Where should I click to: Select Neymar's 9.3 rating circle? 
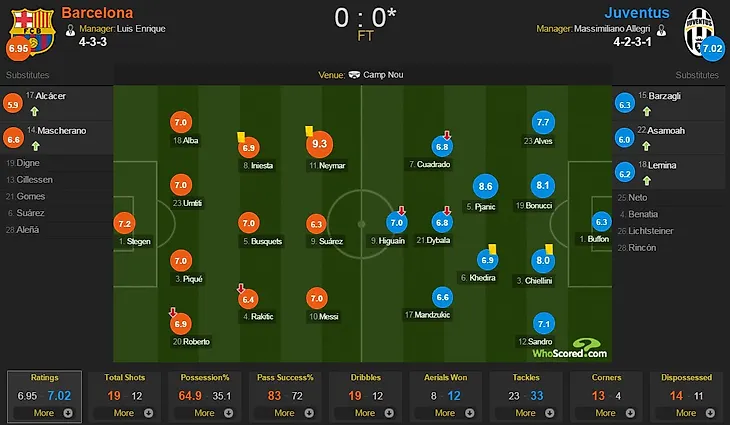tap(319, 144)
